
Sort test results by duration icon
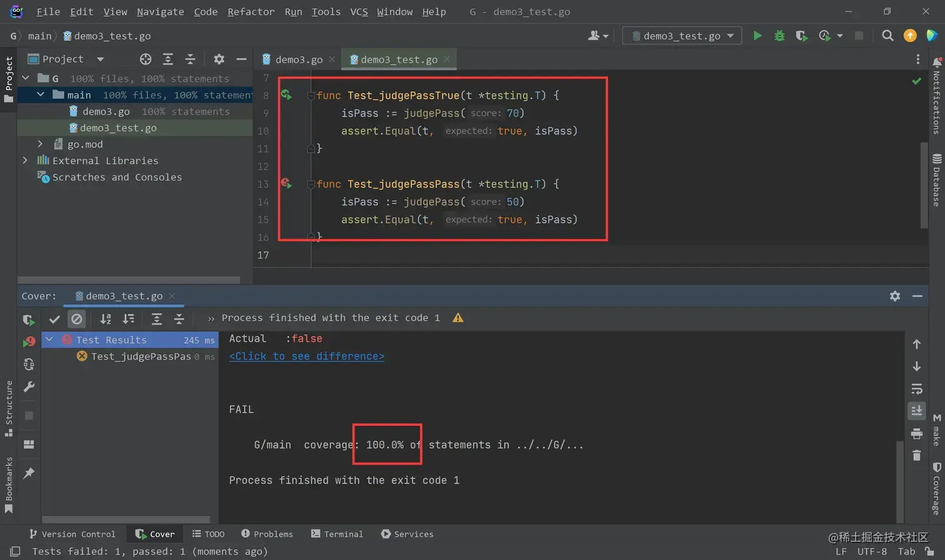click(x=128, y=319)
